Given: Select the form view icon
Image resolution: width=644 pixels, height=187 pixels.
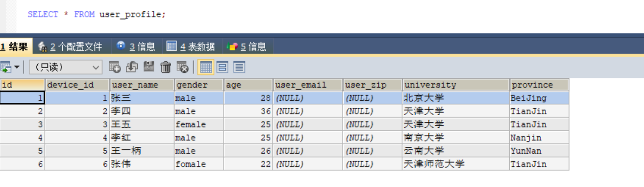Looking at the screenshot, I should click(x=223, y=67).
